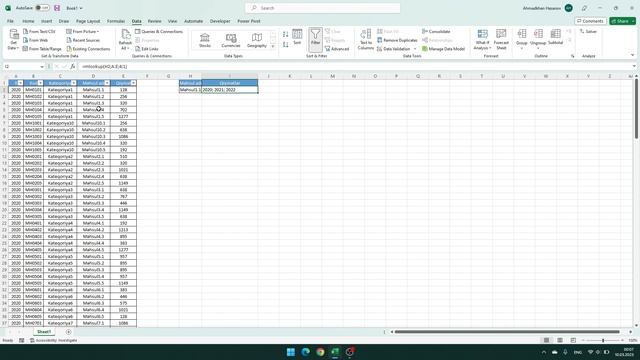Collapse the ribbon with the chevron
This screenshot has width=640, height=360.
point(632,56)
